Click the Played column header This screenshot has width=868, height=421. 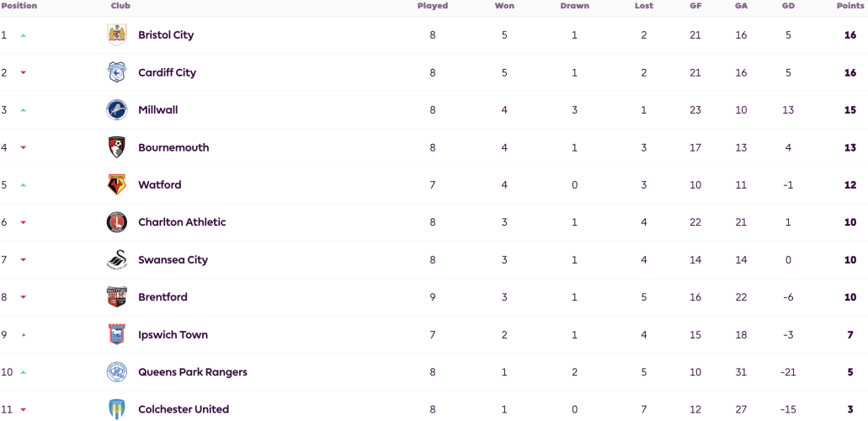pos(433,6)
